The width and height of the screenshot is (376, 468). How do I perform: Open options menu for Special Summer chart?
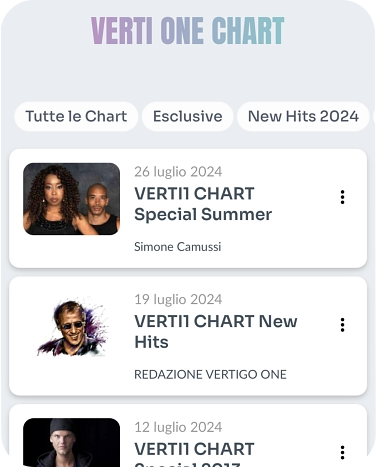click(x=342, y=197)
